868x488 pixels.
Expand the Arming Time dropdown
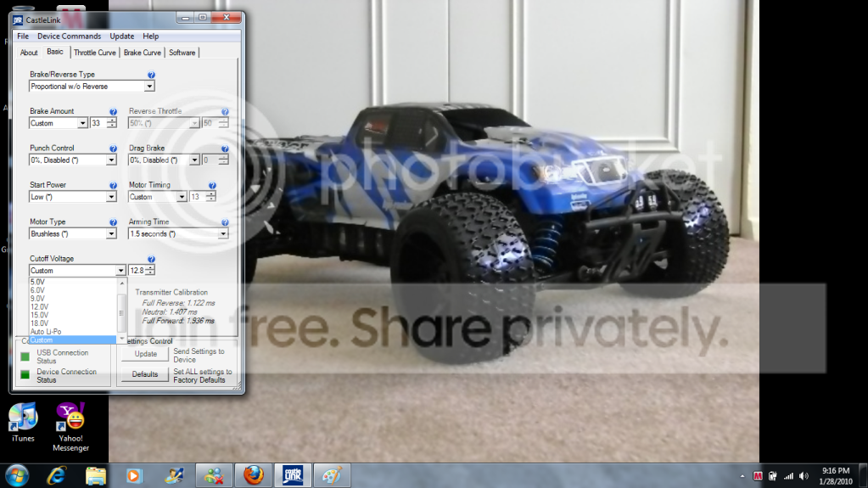(222, 234)
